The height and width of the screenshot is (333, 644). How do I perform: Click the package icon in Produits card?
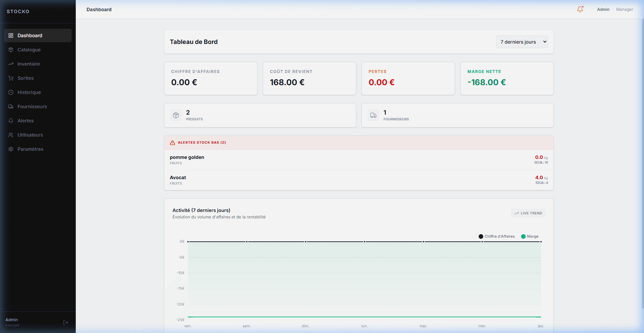176,115
